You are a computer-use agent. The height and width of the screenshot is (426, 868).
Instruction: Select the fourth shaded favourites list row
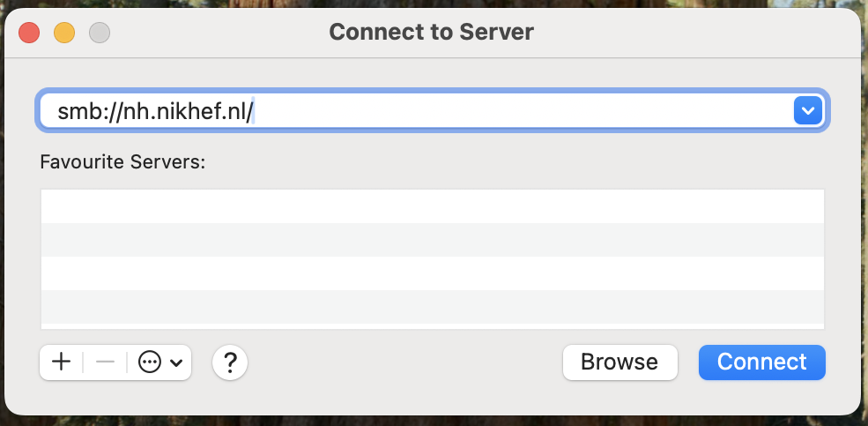point(433,307)
